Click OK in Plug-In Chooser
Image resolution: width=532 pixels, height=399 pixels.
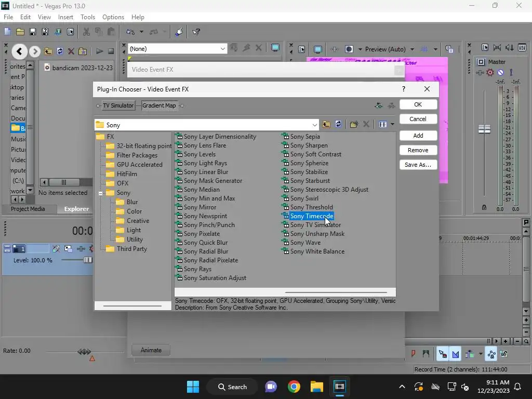tap(418, 104)
